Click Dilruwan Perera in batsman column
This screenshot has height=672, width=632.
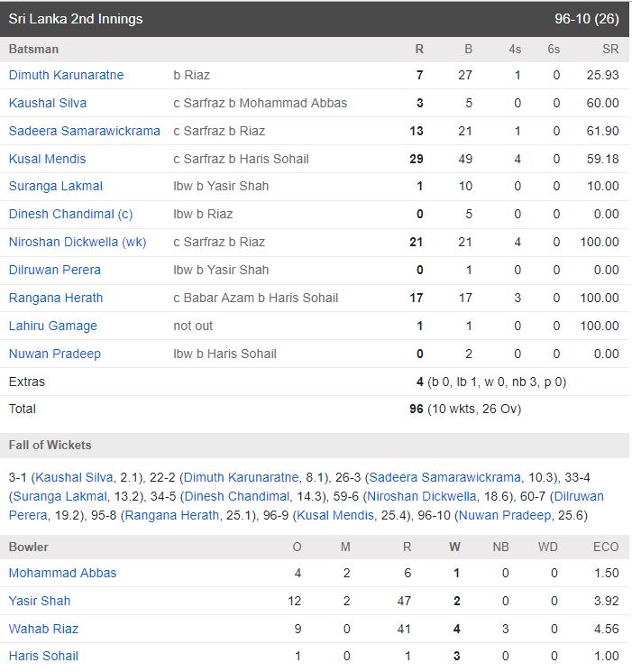(x=55, y=270)
